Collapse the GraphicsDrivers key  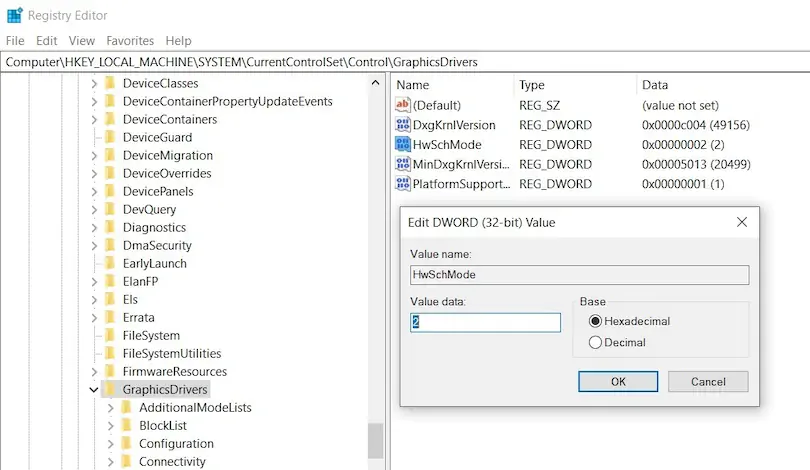94,389
